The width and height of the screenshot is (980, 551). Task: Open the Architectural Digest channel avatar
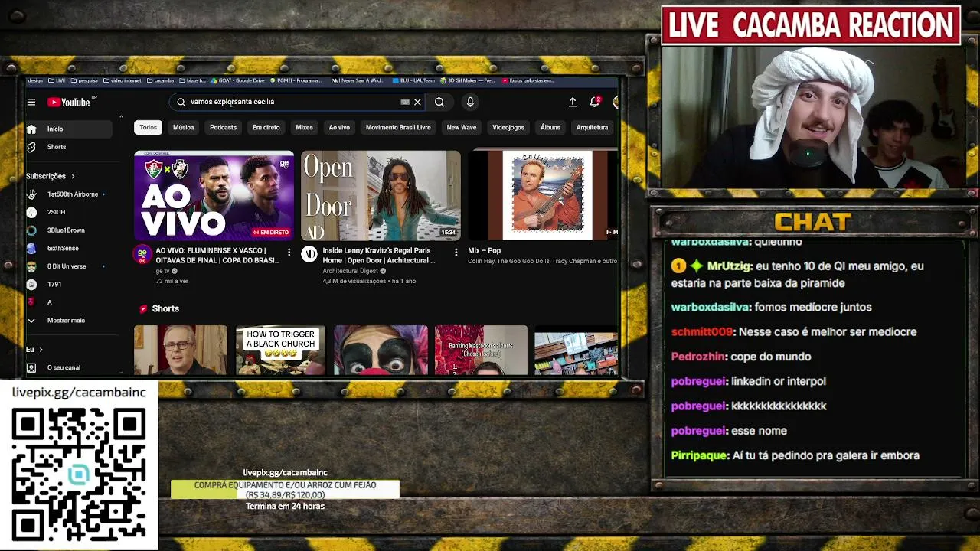point(309,255)
